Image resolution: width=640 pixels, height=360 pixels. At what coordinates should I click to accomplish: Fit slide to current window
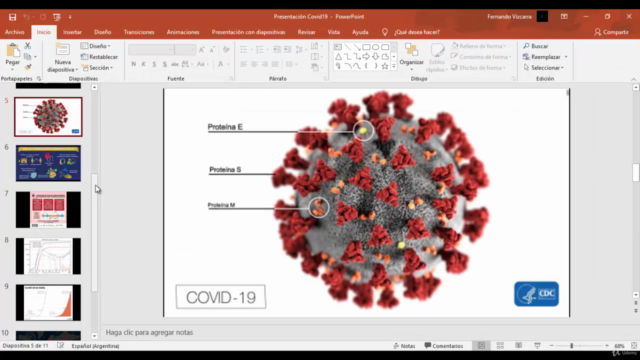634,346
